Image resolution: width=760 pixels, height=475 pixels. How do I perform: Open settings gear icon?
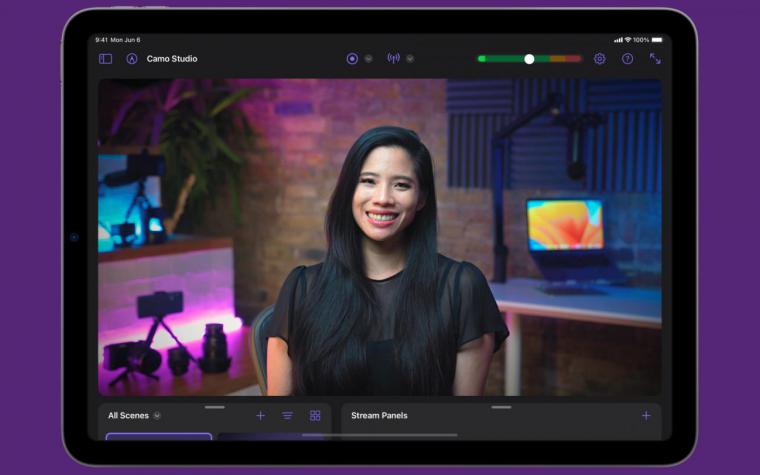600,59
